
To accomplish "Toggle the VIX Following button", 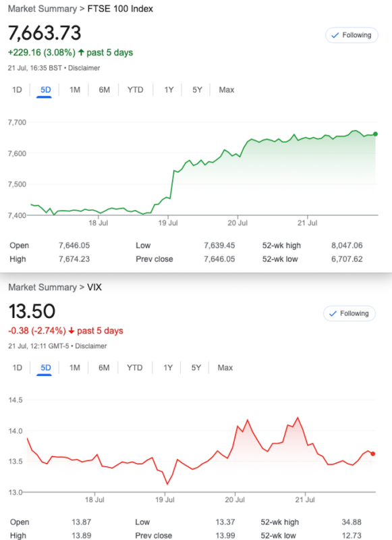I will click(x=349, y=313).
